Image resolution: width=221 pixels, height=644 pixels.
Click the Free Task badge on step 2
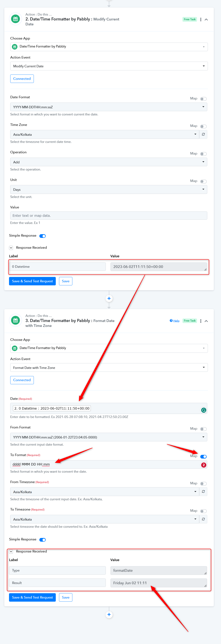point(189,19)
